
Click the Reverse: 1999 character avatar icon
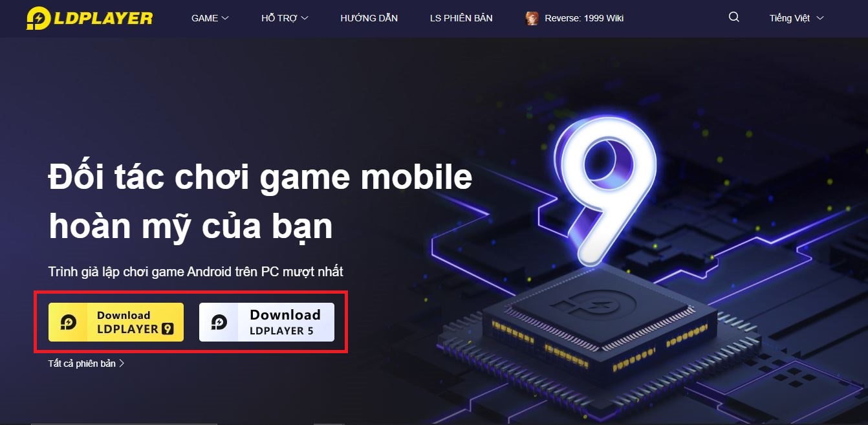click(532, 18)
